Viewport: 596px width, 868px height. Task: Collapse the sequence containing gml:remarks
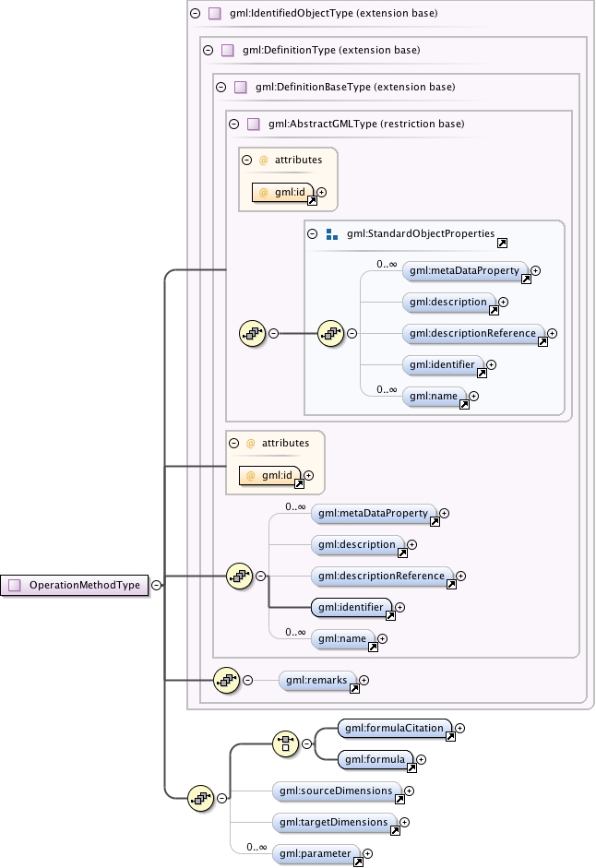[x=247, y=681]
